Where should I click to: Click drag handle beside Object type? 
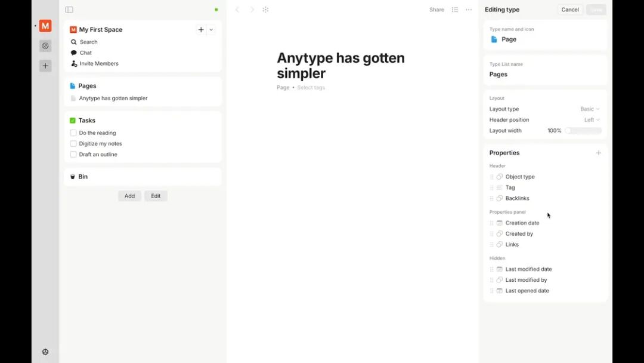(491, 177)
